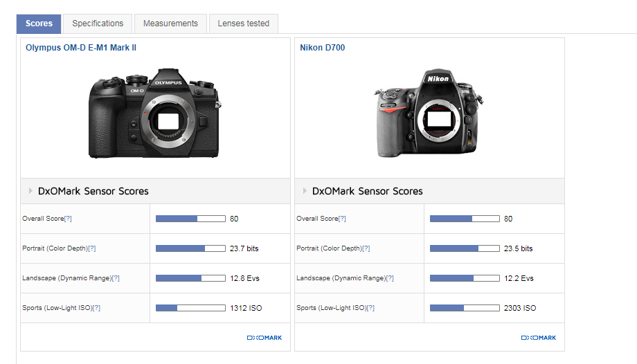Click the DxOMark logo in Olympus panel
The width and height of the screenshot is (637, 364).
[264, 338]
